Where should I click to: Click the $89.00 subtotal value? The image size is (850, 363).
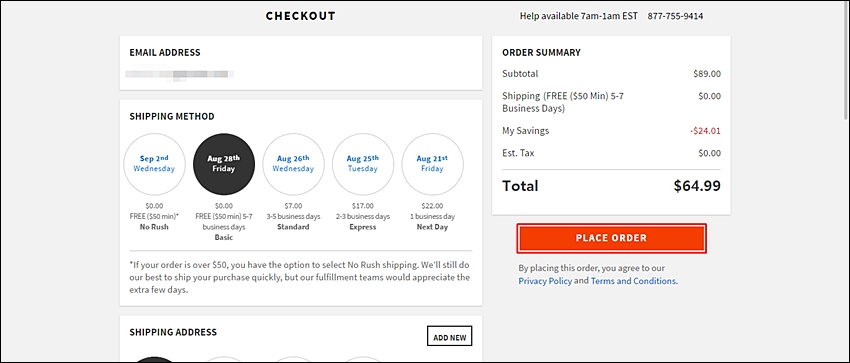707,74
